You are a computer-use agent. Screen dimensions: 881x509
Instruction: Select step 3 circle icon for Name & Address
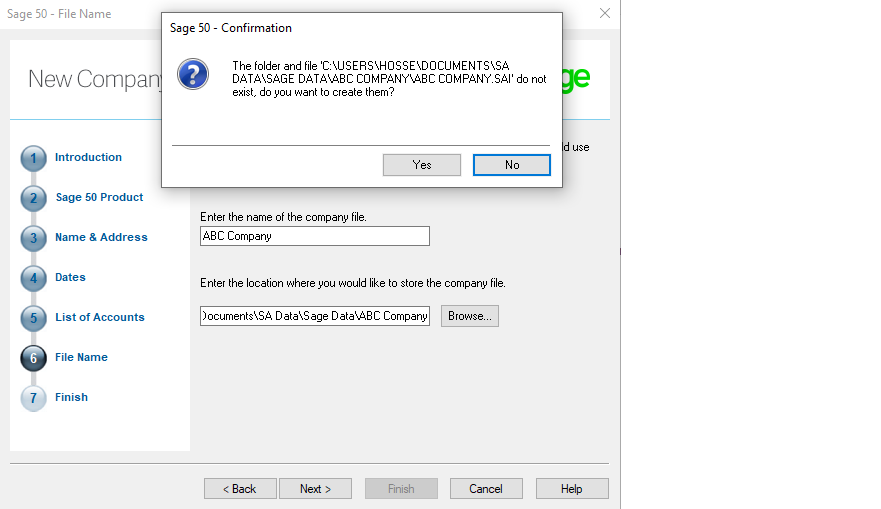click(x=33, y=238)
